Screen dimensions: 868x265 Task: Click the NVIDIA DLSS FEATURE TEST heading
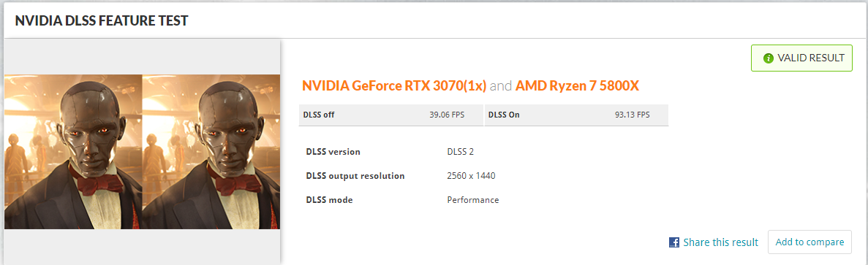102,21
